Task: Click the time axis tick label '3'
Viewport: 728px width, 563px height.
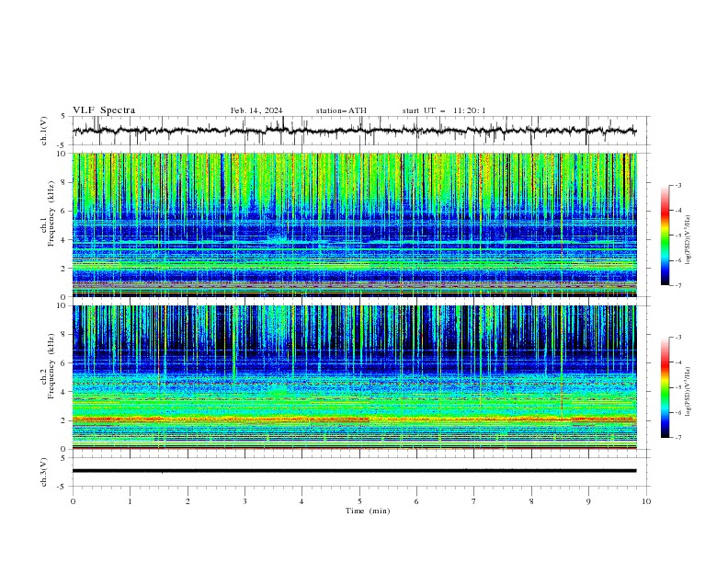Action: (x=245, y=501)
